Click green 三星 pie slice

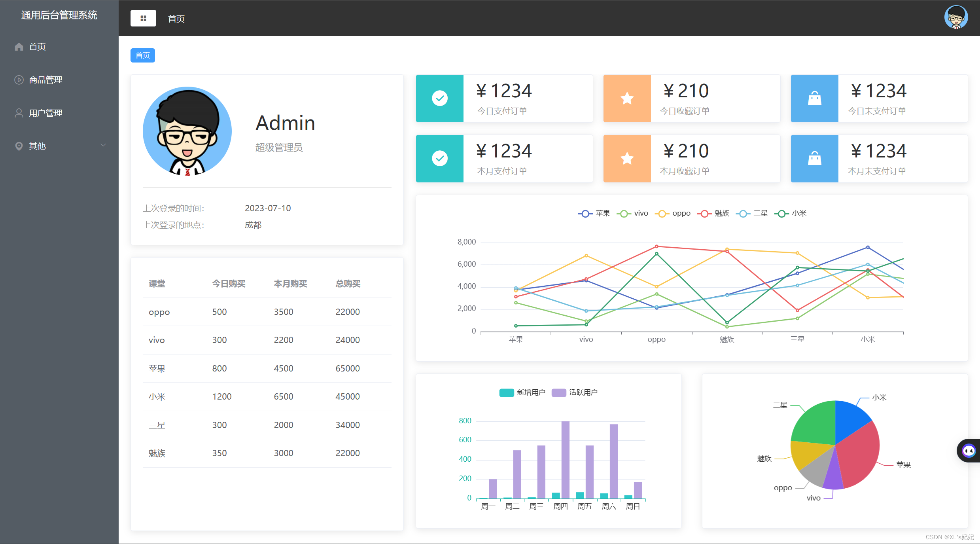(817, 423)
